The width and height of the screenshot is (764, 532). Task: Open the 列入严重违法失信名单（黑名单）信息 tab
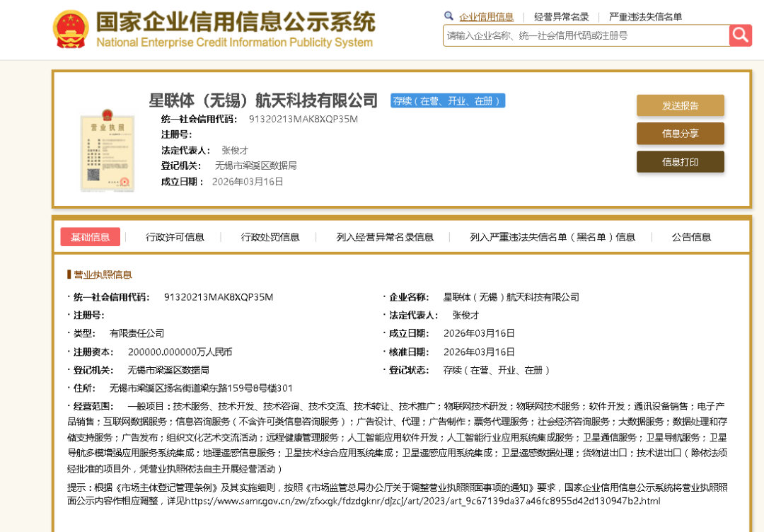pyautogui.click(x=552, y=237)
